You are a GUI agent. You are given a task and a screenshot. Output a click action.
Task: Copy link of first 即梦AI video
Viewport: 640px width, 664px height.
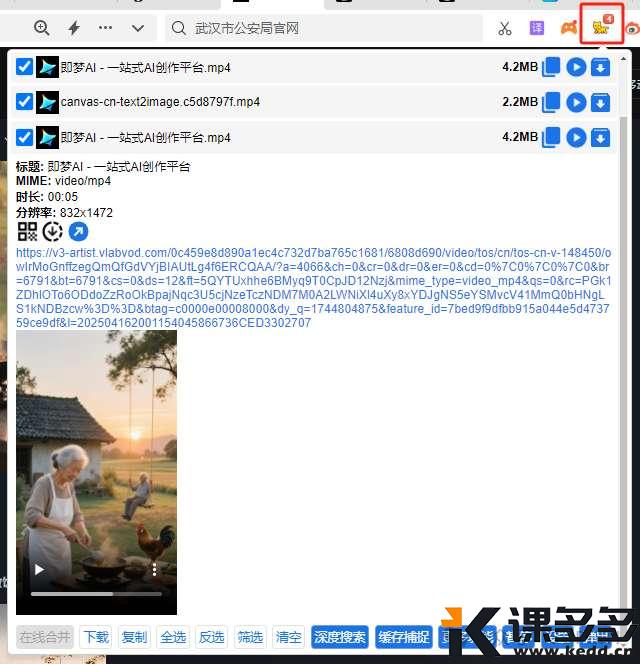(x=551, y=67)
